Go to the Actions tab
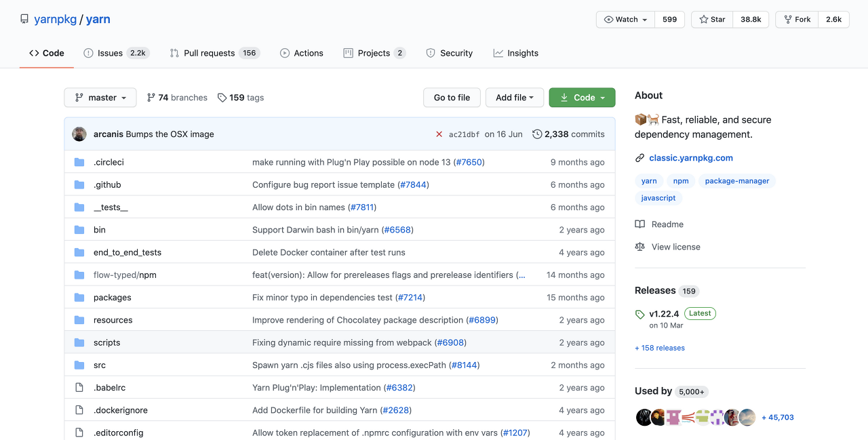 (302, 53)
